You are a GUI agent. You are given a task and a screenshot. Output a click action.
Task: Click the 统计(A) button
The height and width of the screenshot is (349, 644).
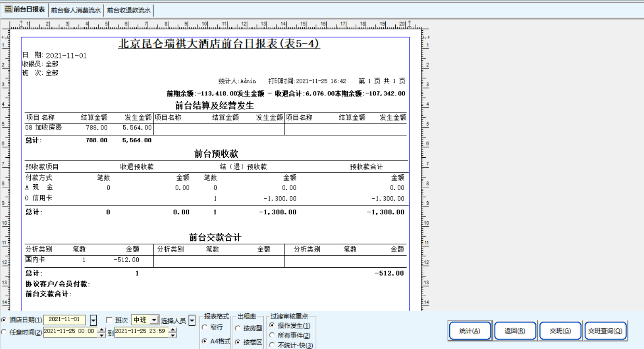470,331
